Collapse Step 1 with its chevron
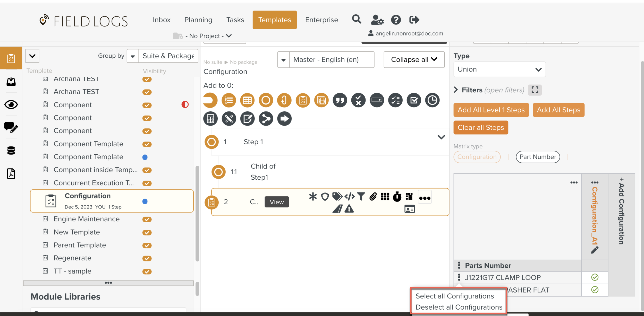 click(441, 137)
